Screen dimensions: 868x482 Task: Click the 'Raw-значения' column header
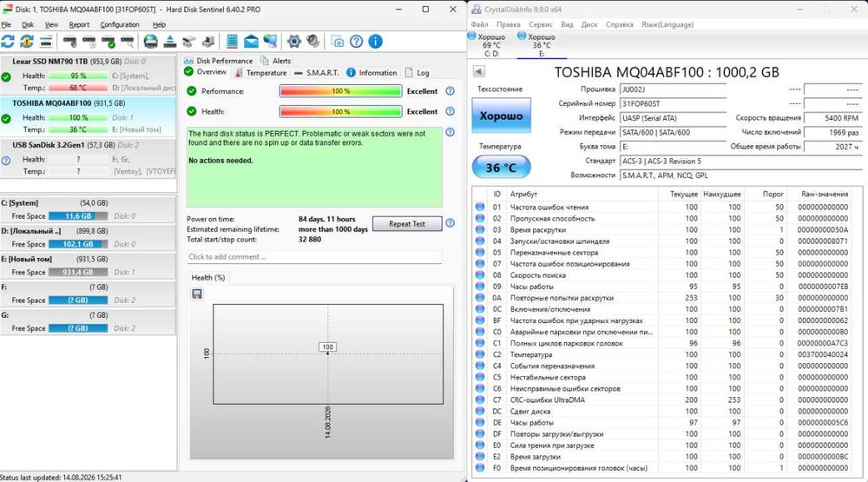pyautogui.click(x=825, y=194)
